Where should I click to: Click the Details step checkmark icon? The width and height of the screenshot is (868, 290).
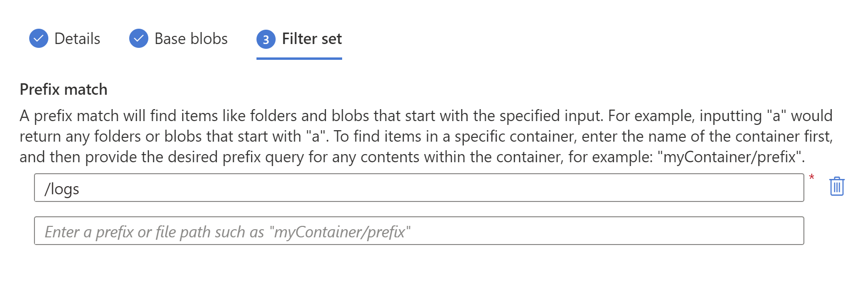coord(39,39)
